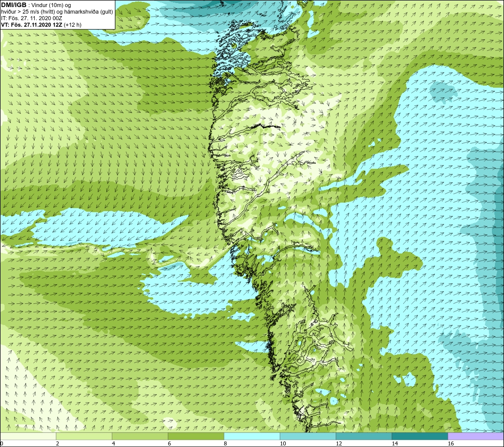The width and height of the screenshot is (504, 447).
Task: Click the scale label '8'
Action: (x=225, y=444)
